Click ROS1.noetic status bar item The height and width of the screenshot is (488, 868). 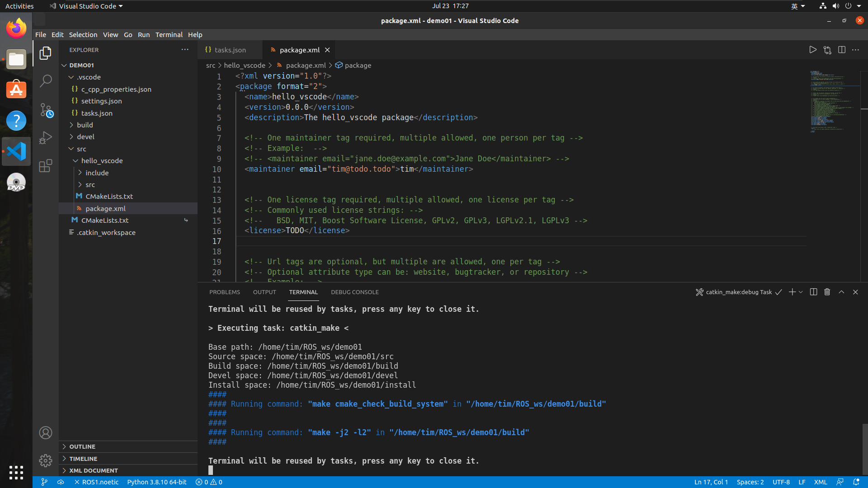[96, 482]
